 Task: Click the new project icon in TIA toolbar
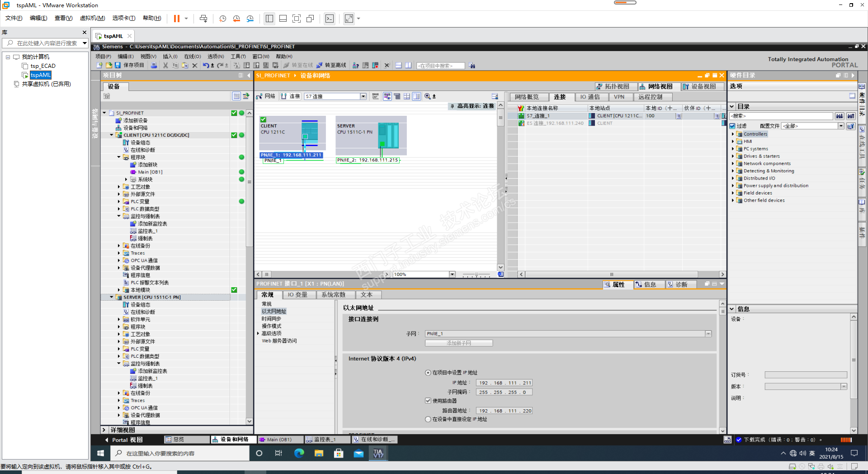99,66
